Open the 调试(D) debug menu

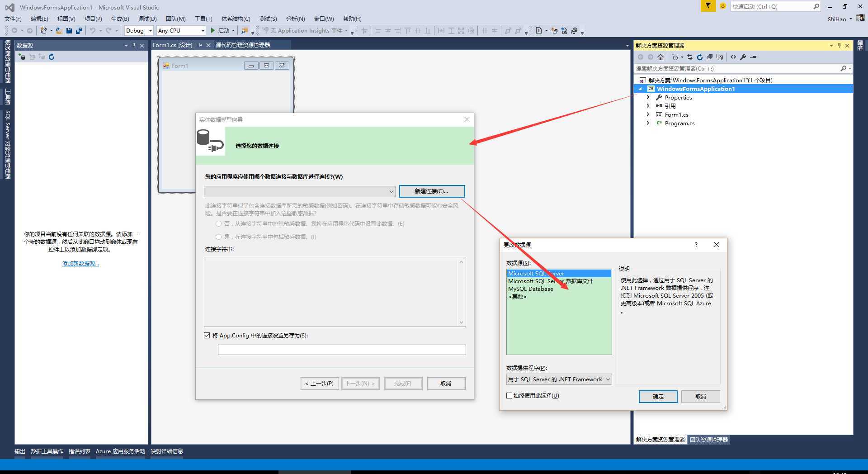pyautogui.click(x=147, y=19)
